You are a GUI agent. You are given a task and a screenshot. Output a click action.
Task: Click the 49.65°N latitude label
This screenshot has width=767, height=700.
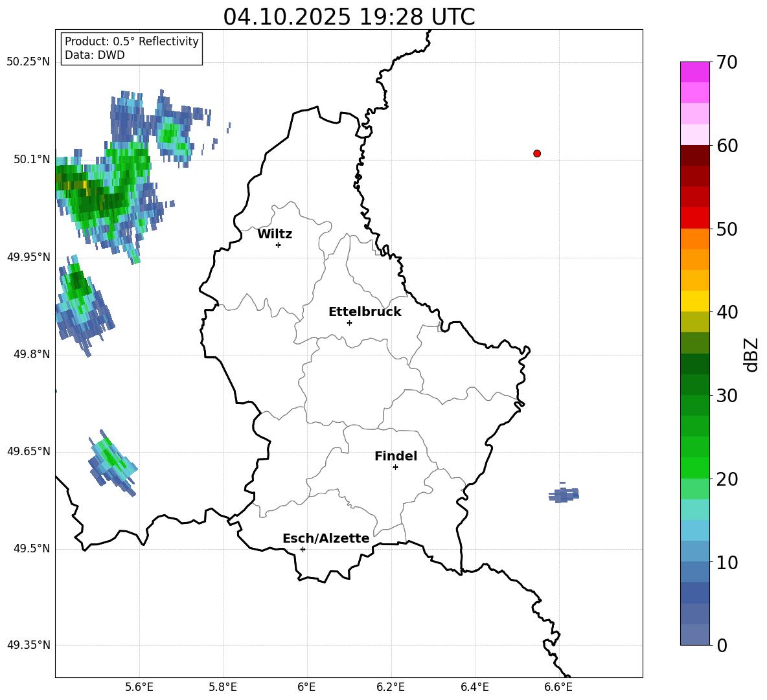pyautogui.click(x=28, y=451)
